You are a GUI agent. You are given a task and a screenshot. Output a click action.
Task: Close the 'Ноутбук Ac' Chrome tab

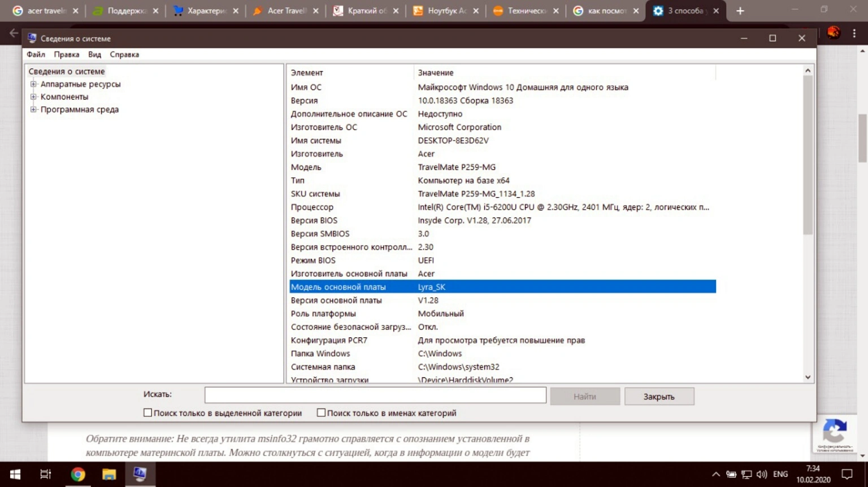pyautogui.click(x=476, y=11)
